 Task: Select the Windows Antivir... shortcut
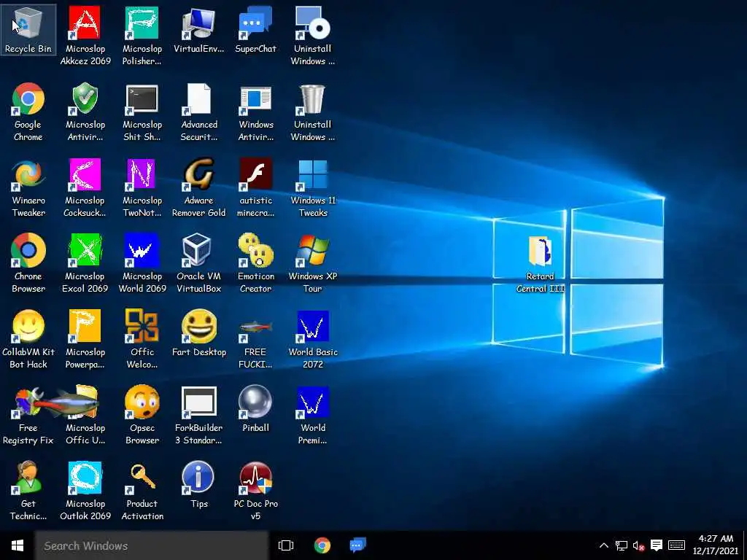click(x=255, y=112)
